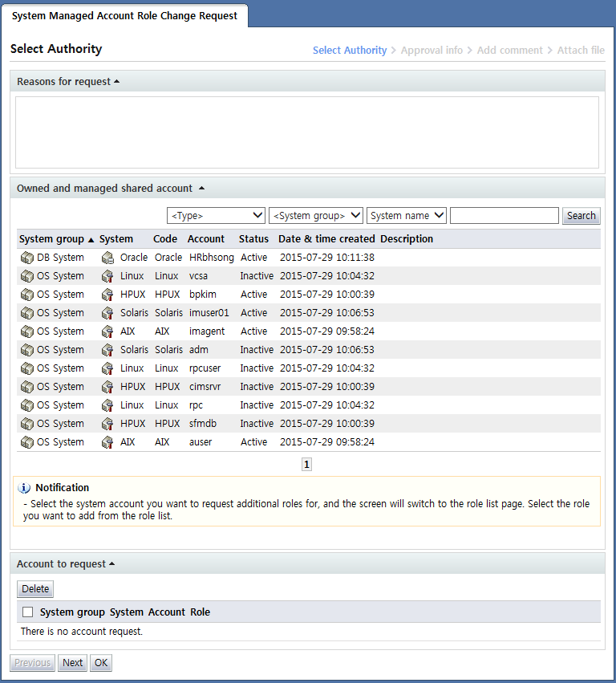Select the System Managed Account Role Change Request tab

(124, 16)
